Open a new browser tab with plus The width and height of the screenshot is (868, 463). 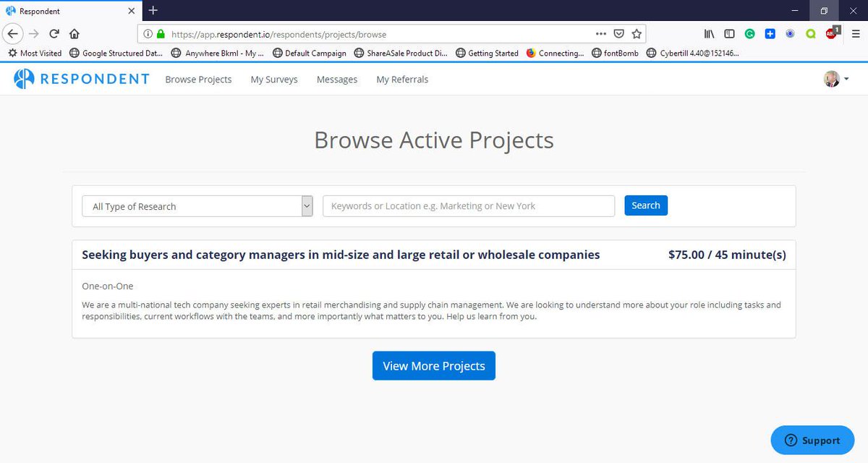[x=153, y=10]
